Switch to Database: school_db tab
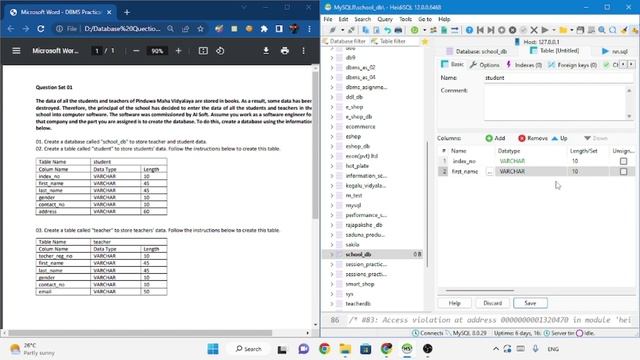 [x=476, y=51]
